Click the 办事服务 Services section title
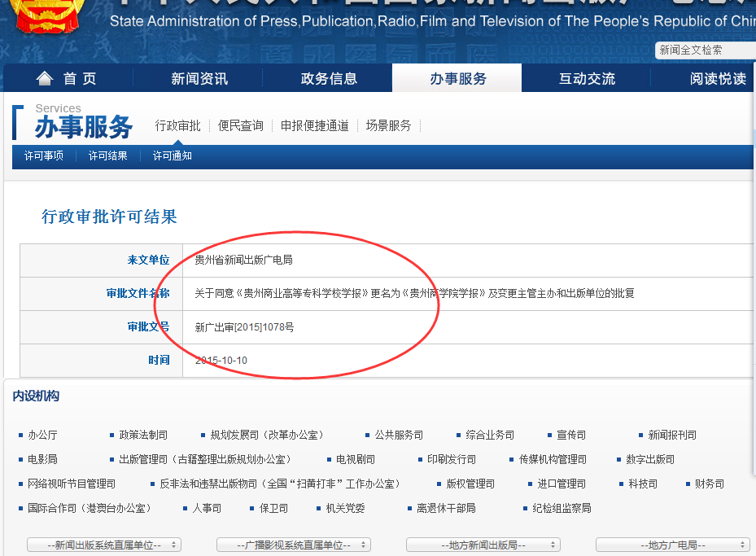The image size is (756, 556). [x=83, y=127]
